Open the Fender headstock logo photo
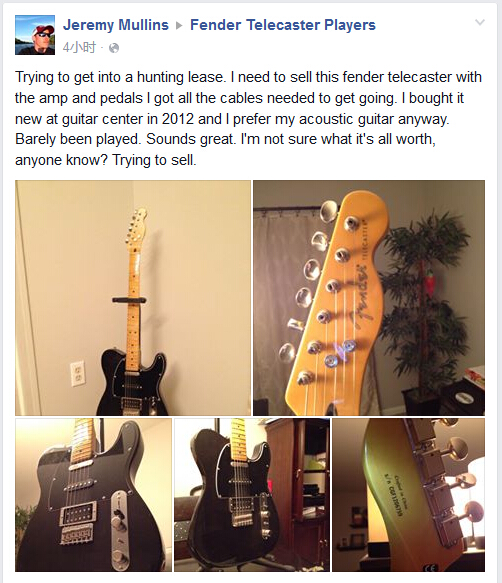 369,298
